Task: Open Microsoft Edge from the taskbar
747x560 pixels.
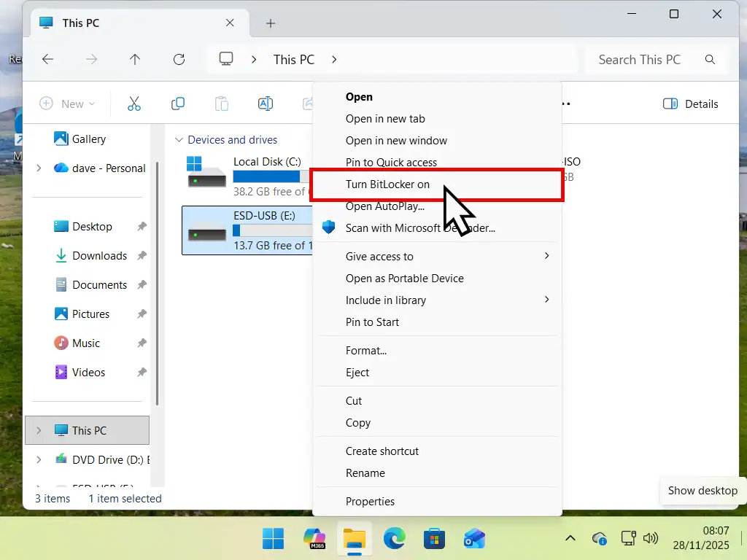Action: click(x=394, y=538)
